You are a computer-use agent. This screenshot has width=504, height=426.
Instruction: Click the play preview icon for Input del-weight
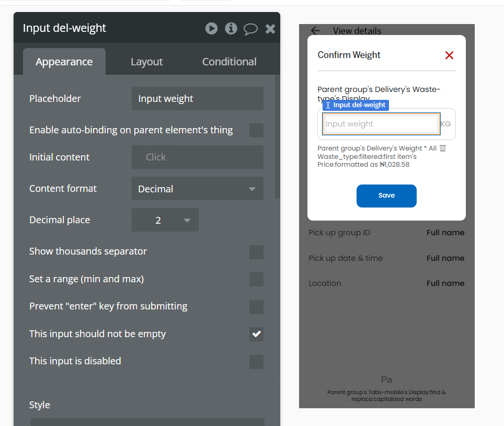pyautogui.click(x=211, y=29)
